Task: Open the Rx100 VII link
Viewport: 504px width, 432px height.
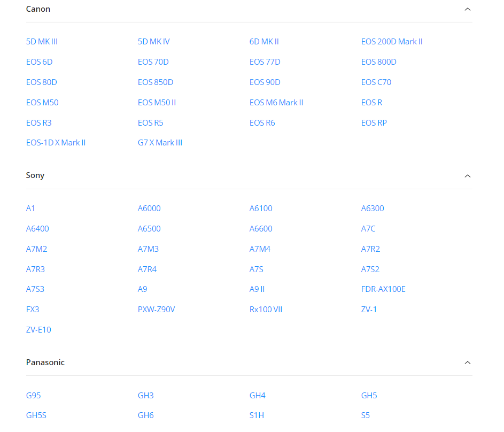Action: 266,310
